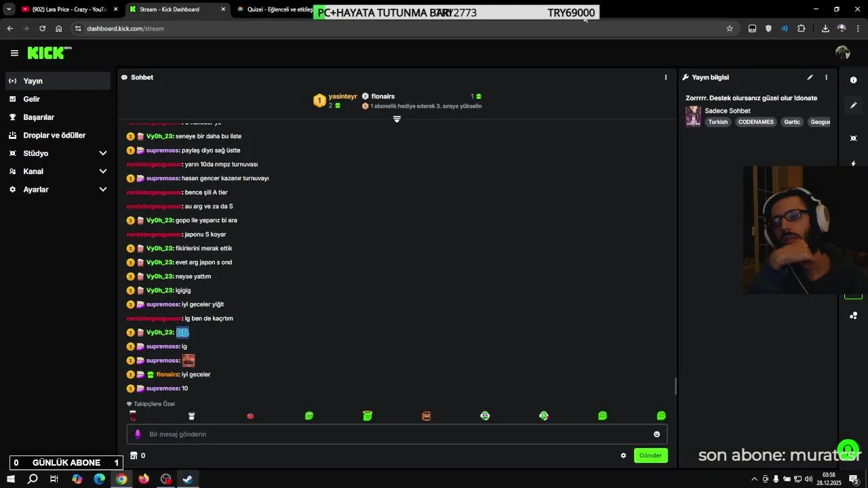Click the Kick logo
The height and width of the screenshot is (488, 868).
49,53
